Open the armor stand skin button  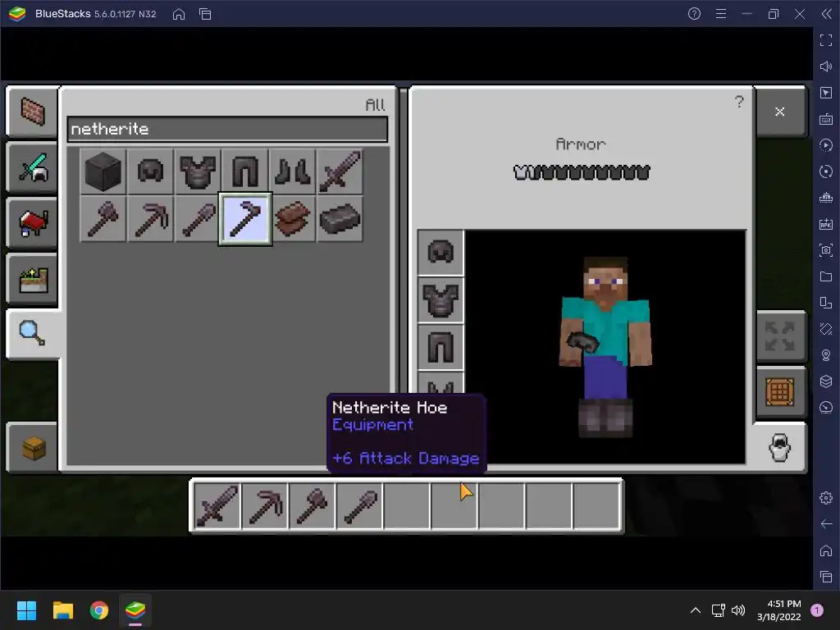(780, 447)
